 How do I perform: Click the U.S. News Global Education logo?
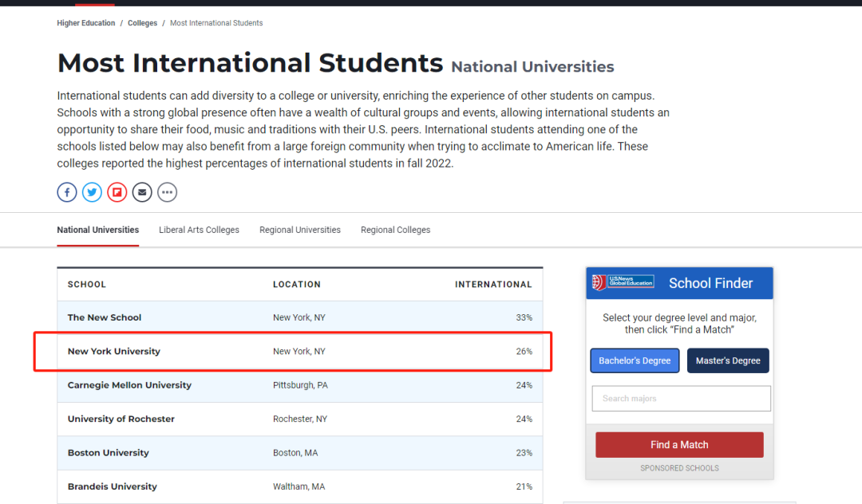click(x=623, y=282)
